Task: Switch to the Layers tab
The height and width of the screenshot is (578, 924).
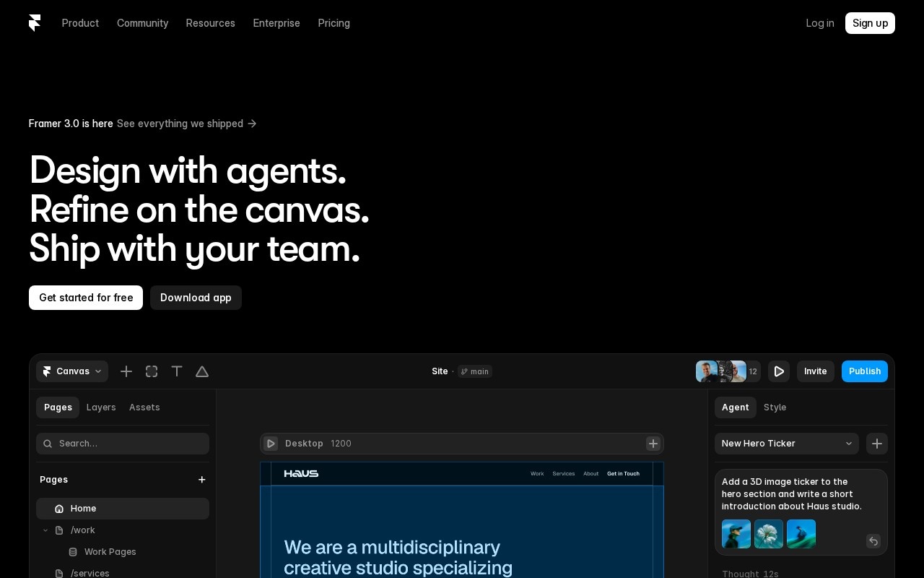Action: click(101, 407)
